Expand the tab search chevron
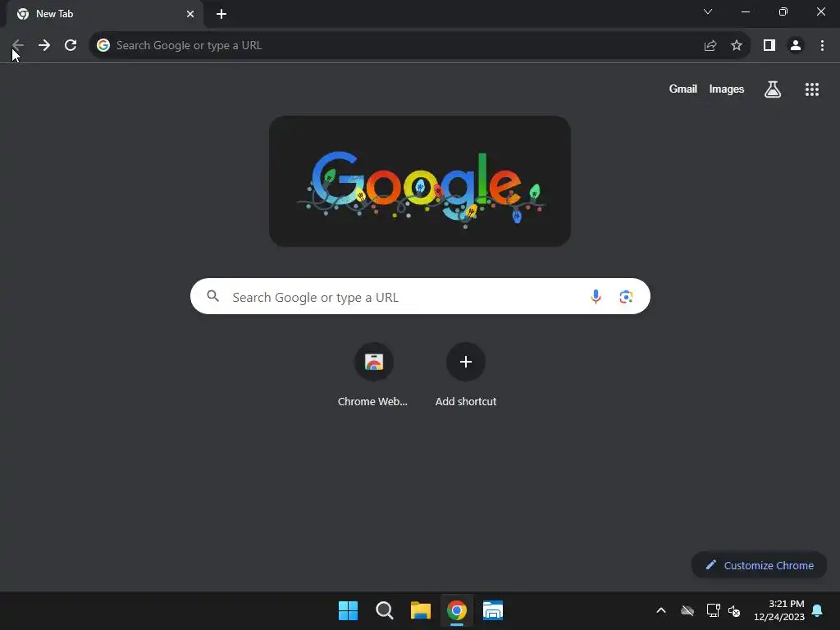 click(x=708, y=11)
